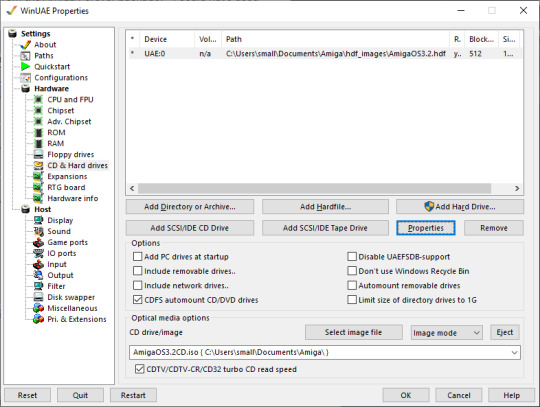Click the OK button
540x407 pixels.
point(406,395)
